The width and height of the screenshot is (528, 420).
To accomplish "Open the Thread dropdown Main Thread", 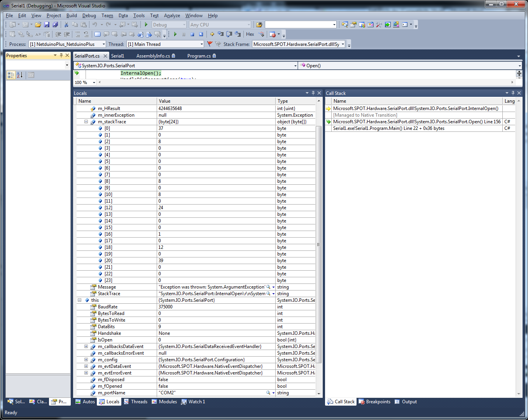I will (x=165, y=44).
